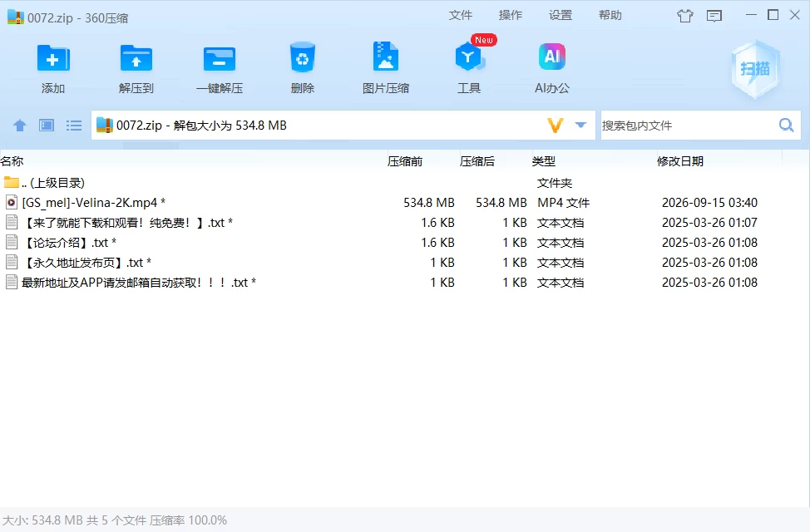Maximize the 360压缩 window
810x532 pixels.
point(773,15)
